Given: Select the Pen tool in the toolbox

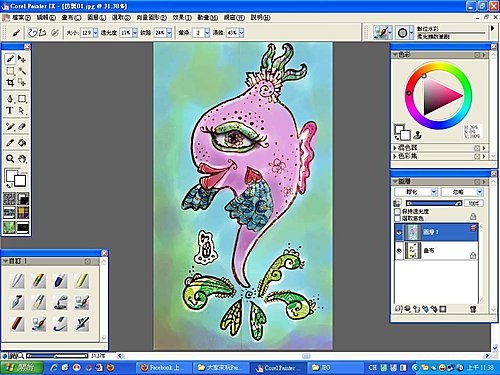Looking at the screenshot, I should (10, 99).
